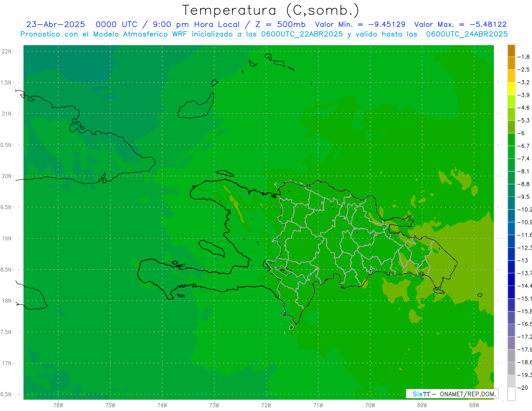Click the '19N' latitude label
Screen dimensions: 532x411
[8, 239]
